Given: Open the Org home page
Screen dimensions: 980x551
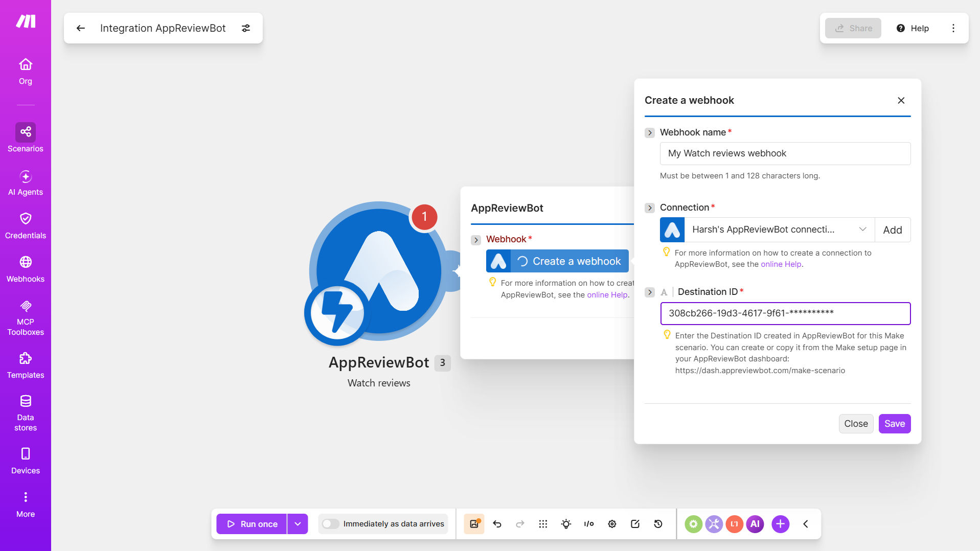Looking at the screenshot, I should click(26, 72).
